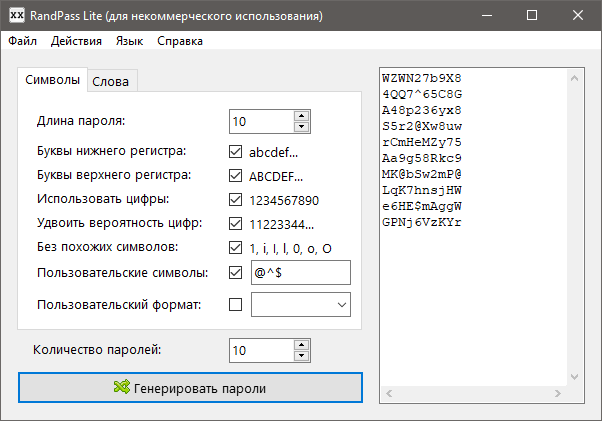Click the Буквы верхнего регистра label
Viewport: 602px width, 421px height.
114,175
